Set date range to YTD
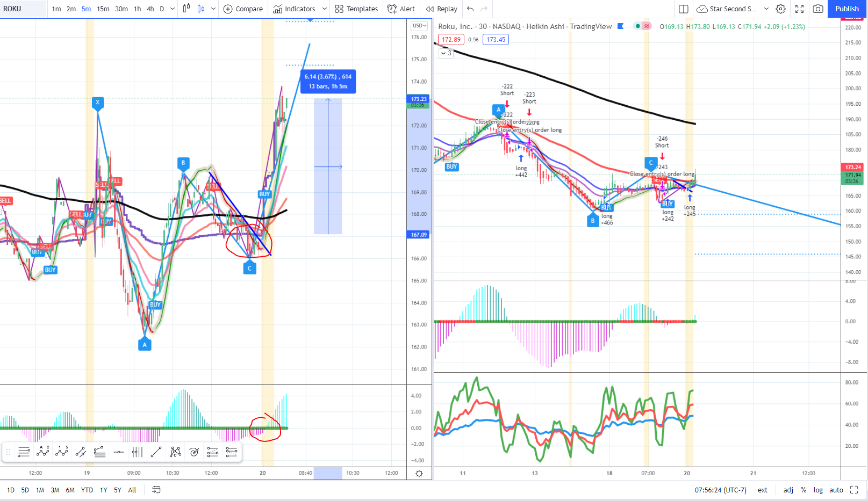868x501 pixels. coord(87,490)
